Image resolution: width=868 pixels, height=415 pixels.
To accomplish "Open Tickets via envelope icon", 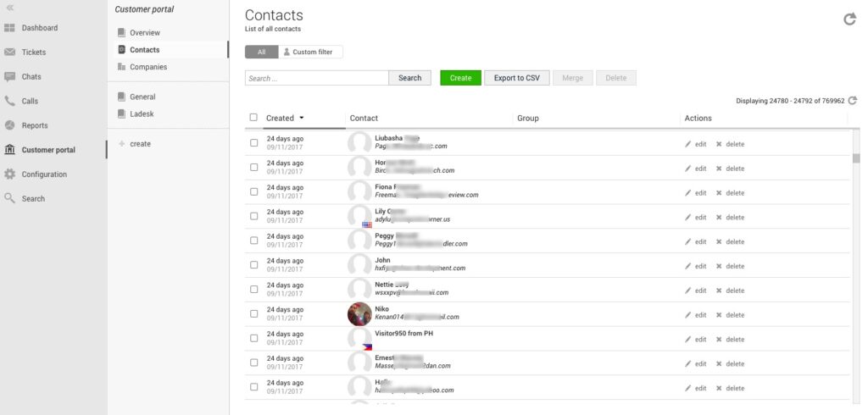I will click(x=10, y=53).
